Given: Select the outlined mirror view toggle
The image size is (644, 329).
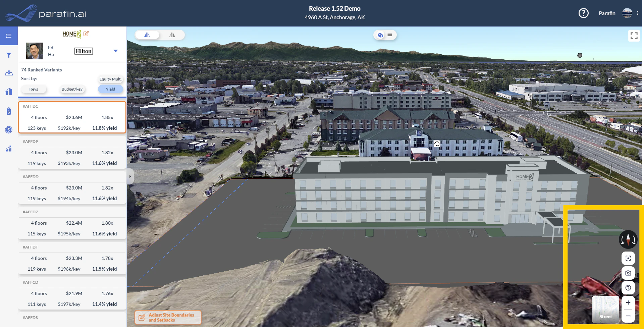Looking at the screenshot, I should (172, 35).
